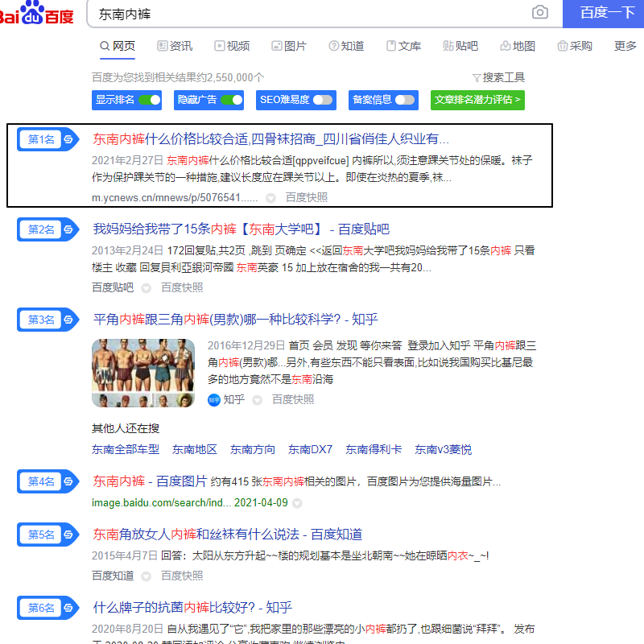
Task: Click the swimwear thumbnail image
Action: coord(143,373)
